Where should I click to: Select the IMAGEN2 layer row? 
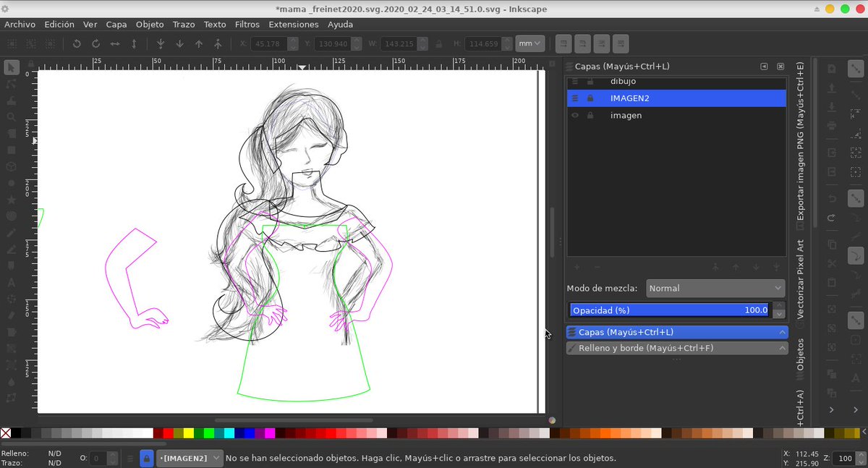coord(677,98)
